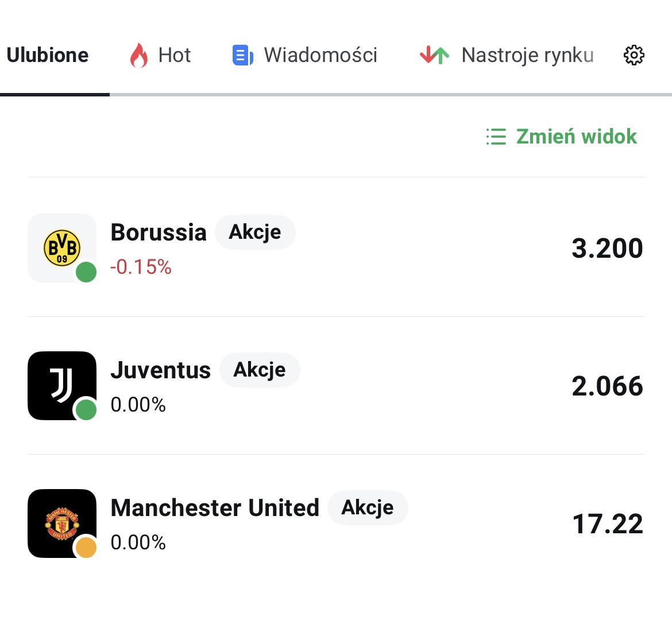Screen dimensions: 672x632
Task: Select the Manchester United stock name
Action: [215, 507]
